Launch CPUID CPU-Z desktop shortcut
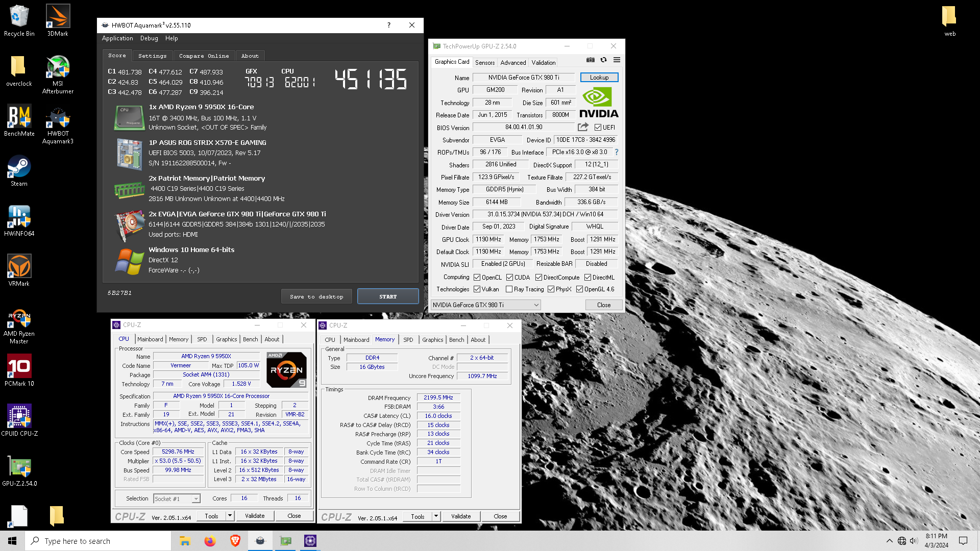Image resolution: width=980 pixels, height=551 pixels. pos(19,420)
